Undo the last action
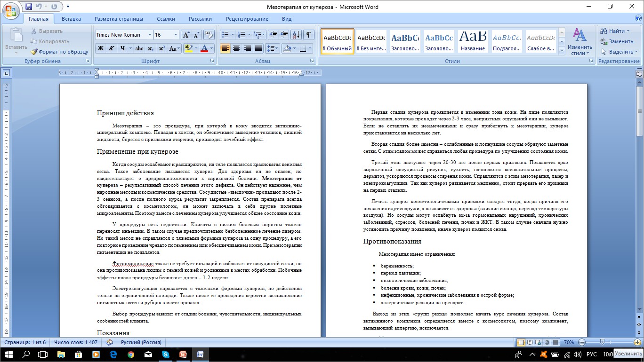644x362 pixels. pyautogui.click(x=40, y=7)
